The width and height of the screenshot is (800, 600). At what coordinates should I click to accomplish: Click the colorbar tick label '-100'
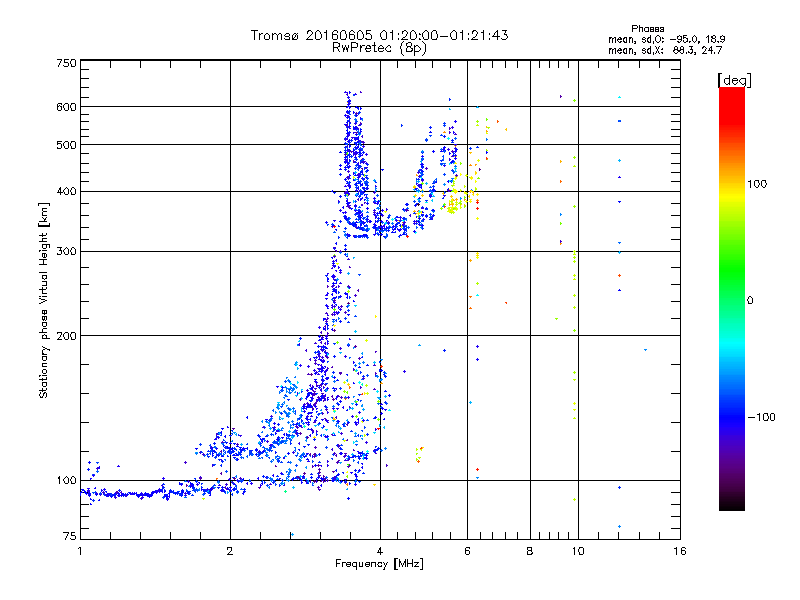pos(761,417)
